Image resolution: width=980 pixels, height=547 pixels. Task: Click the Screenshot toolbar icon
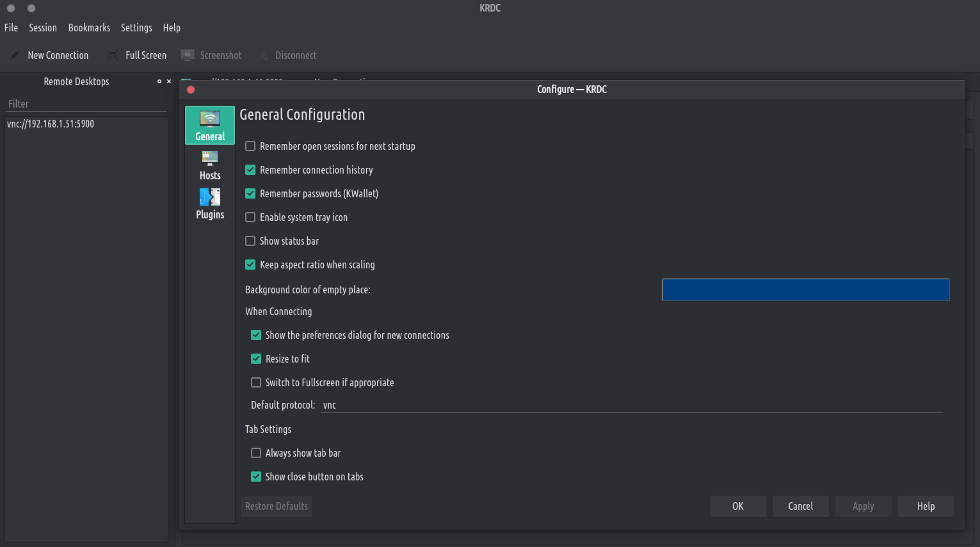point(188,55)
